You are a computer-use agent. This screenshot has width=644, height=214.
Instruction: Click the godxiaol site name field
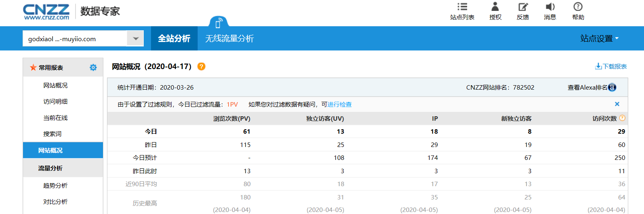tap(75, 39)
